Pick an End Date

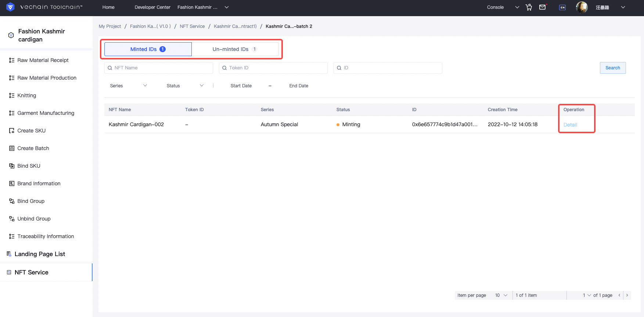tap(299, 86)
